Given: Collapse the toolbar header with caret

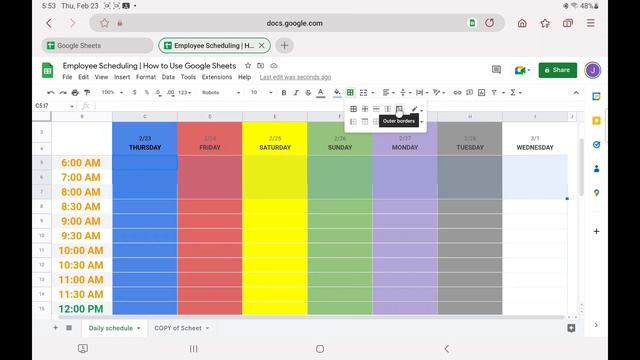Looking at the screenshot, I should [576, 93].
